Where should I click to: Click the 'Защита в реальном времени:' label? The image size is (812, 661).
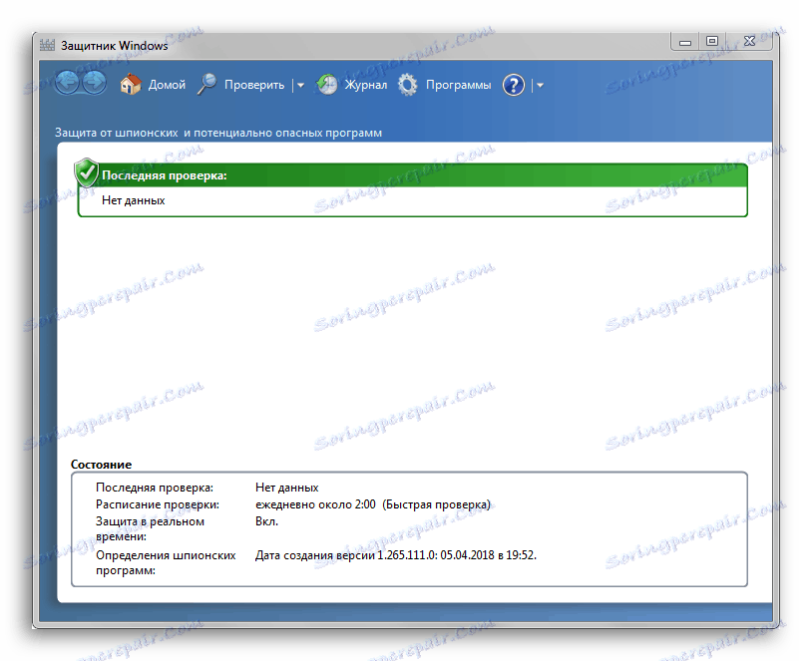tap(151, 529)
